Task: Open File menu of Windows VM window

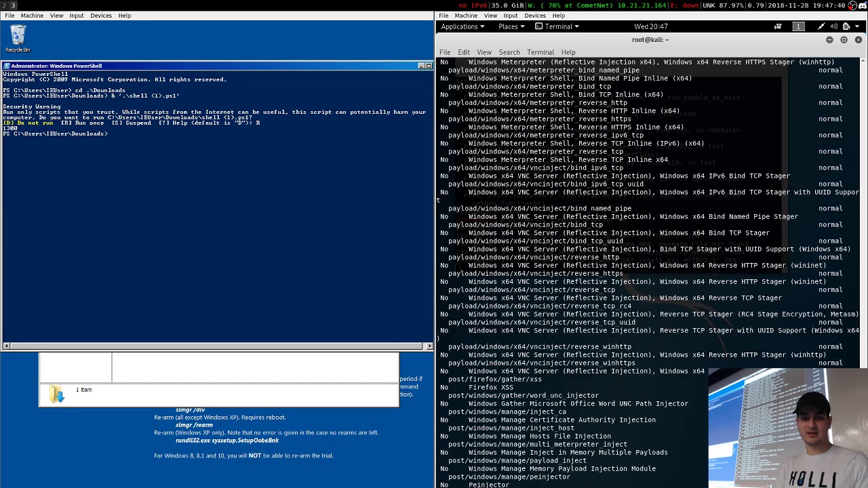Action: coord(9,15)
